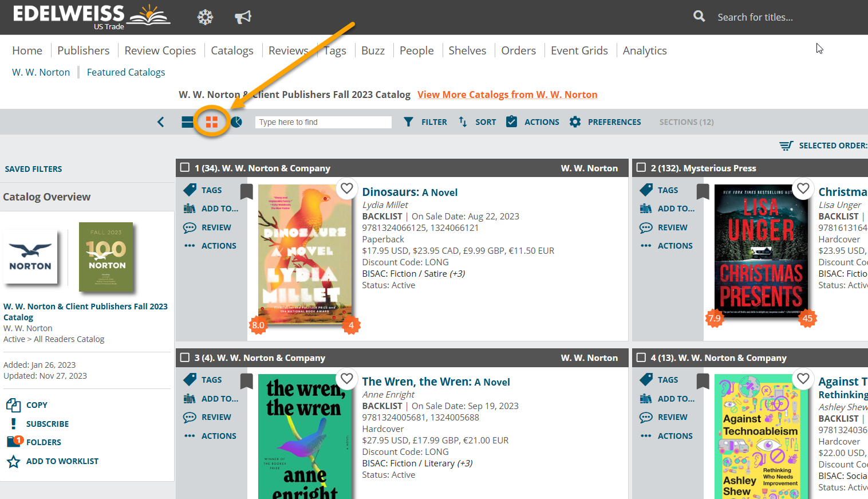Select checkbox for 2 (132). Mysterious Press

tap(641, 168)
